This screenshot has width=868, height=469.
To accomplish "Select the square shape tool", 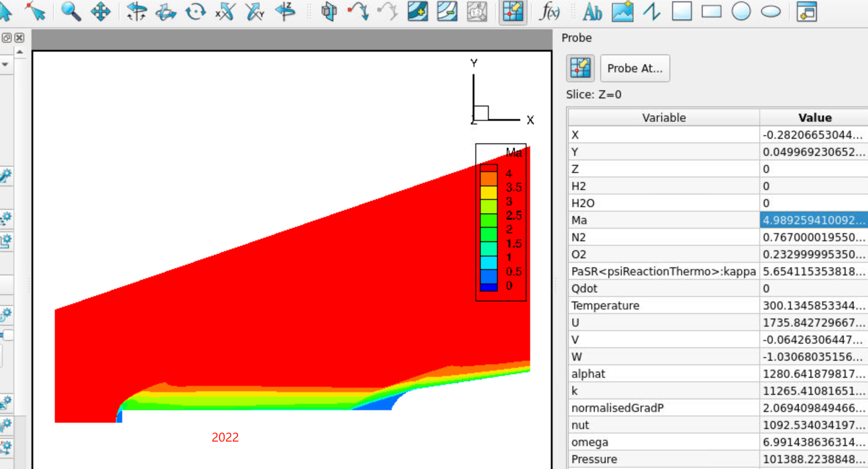I will click(x=682, y=11).
